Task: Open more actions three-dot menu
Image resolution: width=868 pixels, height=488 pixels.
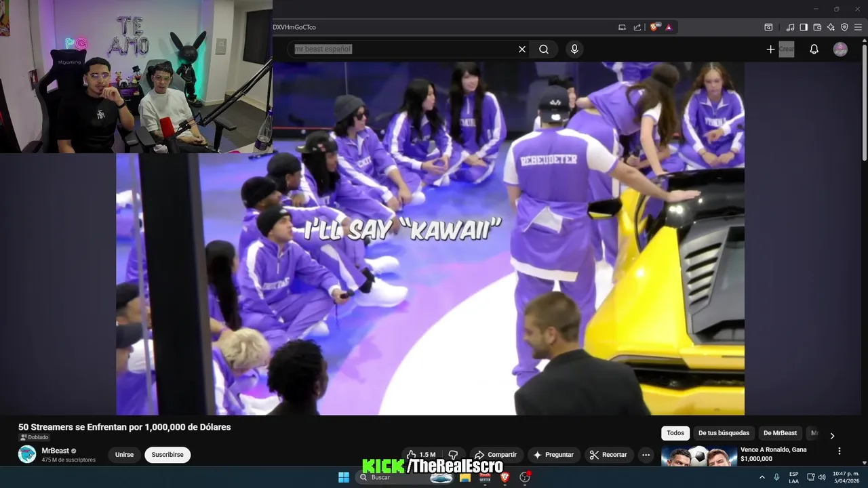Action: (646, 455)
